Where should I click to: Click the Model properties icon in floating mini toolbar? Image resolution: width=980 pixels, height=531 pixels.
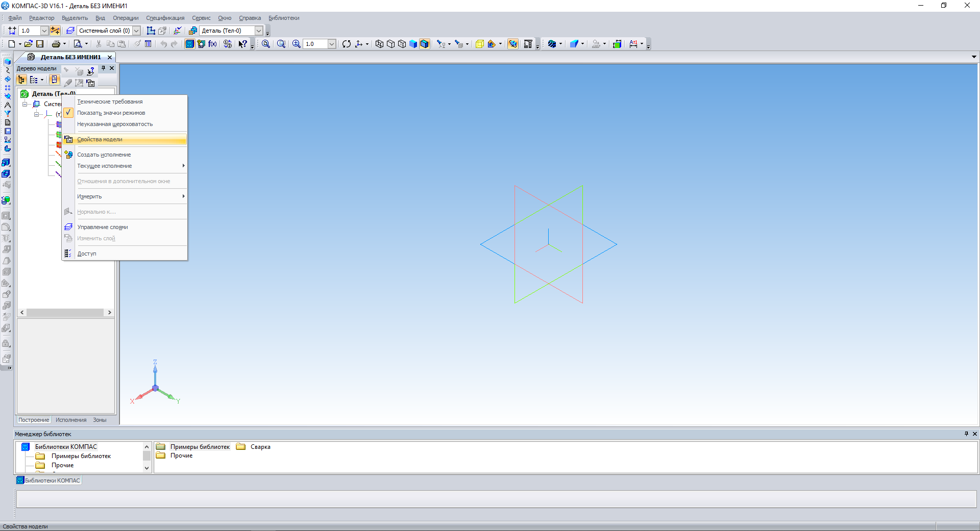point(91,83)
